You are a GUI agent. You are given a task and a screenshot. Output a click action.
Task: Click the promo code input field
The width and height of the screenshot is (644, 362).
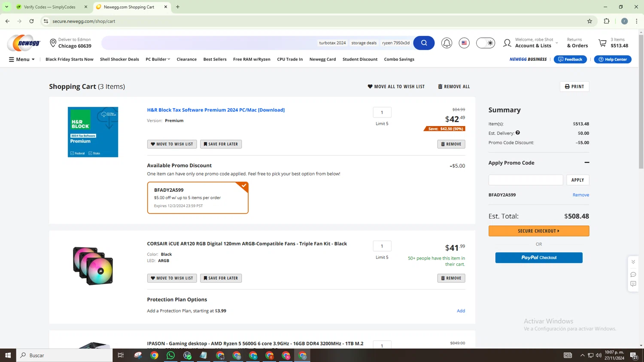click(526, 180)
